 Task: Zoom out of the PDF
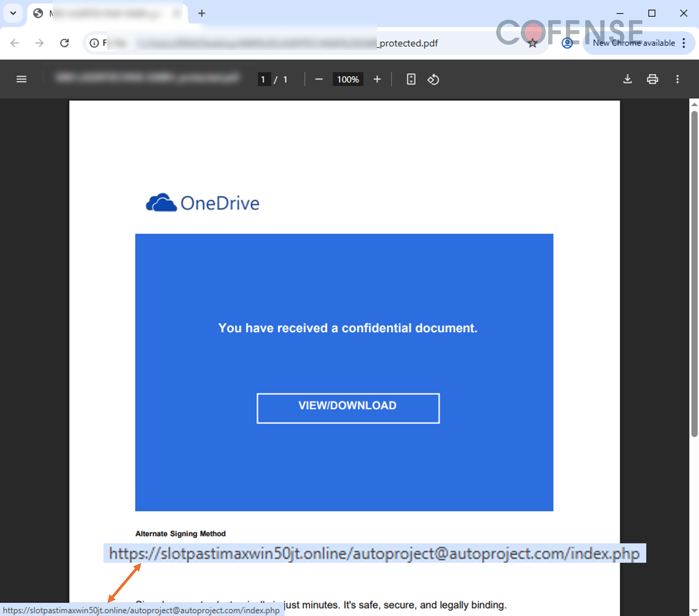point(319,79)
